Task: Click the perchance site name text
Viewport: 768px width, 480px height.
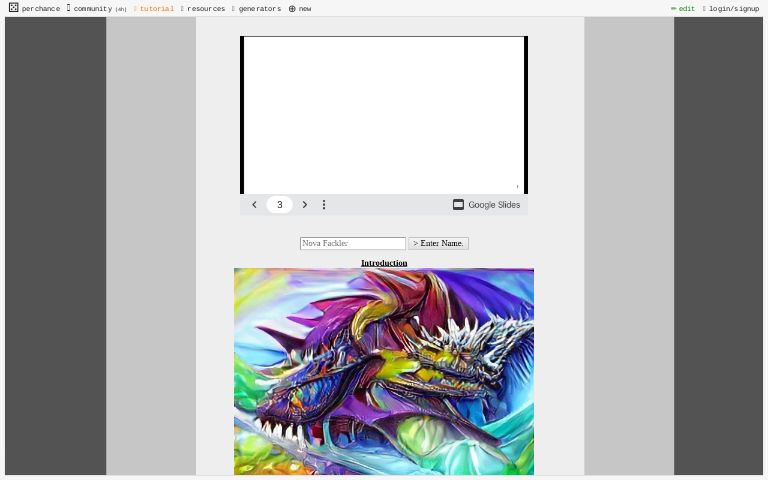Action: tap(41, 9)
